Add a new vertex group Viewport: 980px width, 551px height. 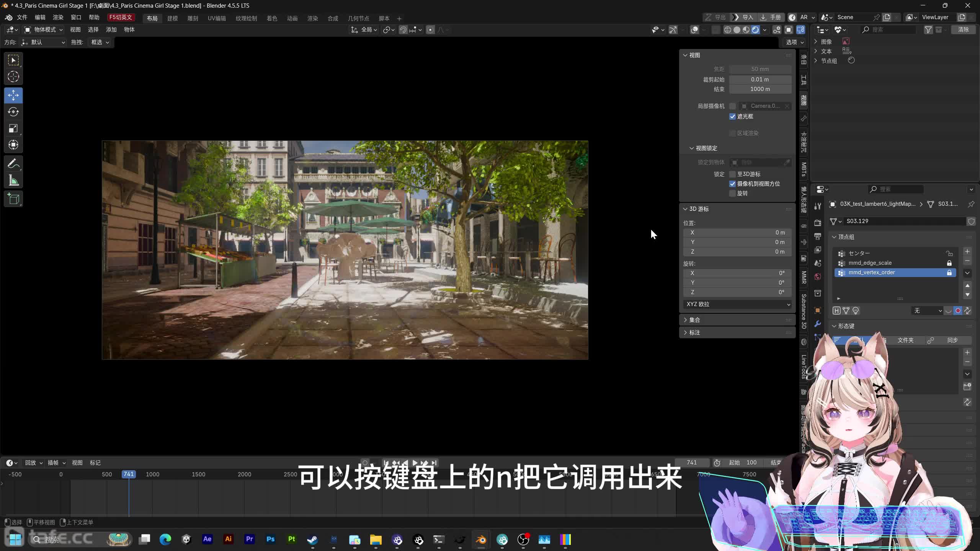pyautogui.click(x=967, y=252)
